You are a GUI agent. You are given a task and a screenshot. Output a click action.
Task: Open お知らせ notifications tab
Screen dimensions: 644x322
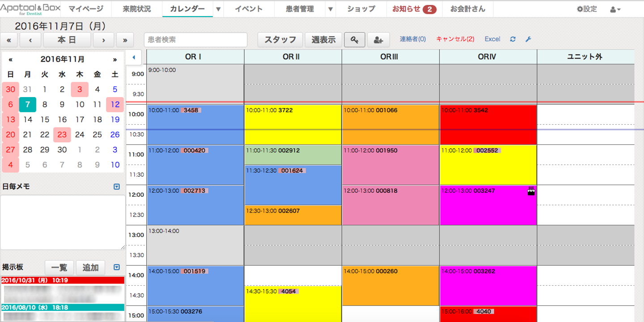[414, 9]
